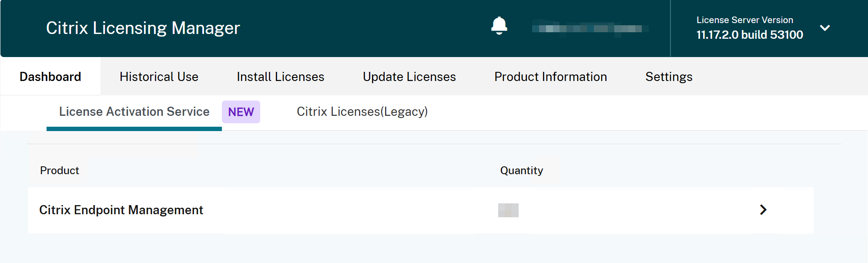This screenshot has width=868, height=263.
Task: Click the purple NEW badge
Action: pyautogui.click(x=241, y=112)
